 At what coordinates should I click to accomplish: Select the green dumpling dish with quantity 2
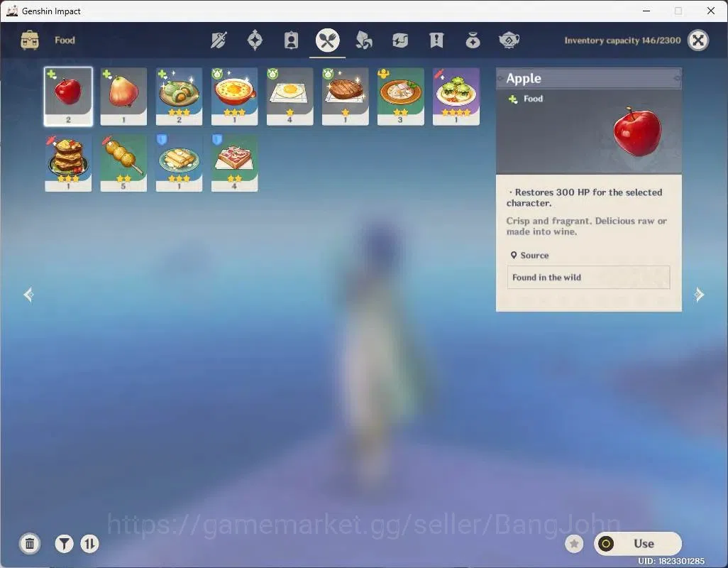(179, 97)
